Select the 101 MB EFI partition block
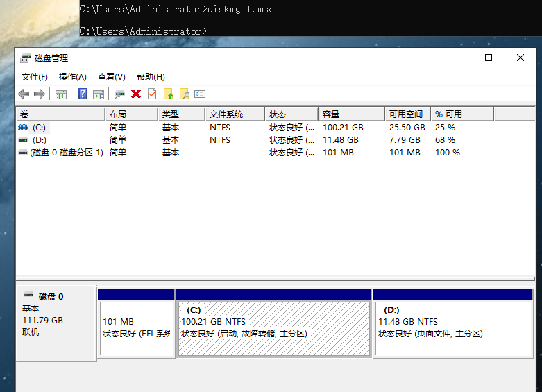Viewport: 542px width, 392px height. [x=136, y=324]
